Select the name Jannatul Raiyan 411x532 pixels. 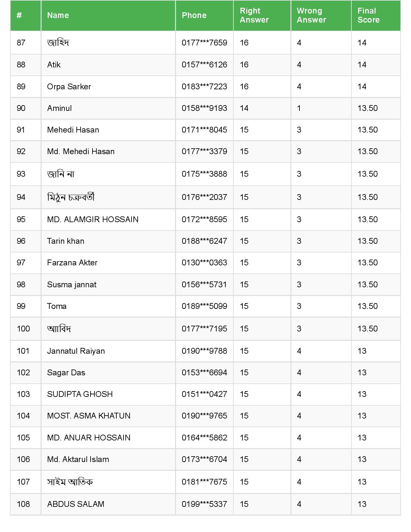click(x=76, y=351)
